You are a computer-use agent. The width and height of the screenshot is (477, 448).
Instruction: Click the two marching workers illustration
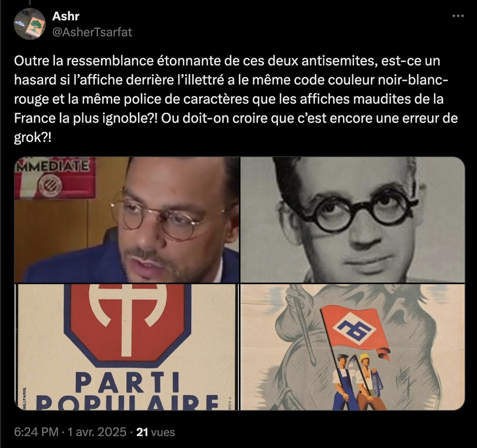pyautogui.click(x=358, y=382)
